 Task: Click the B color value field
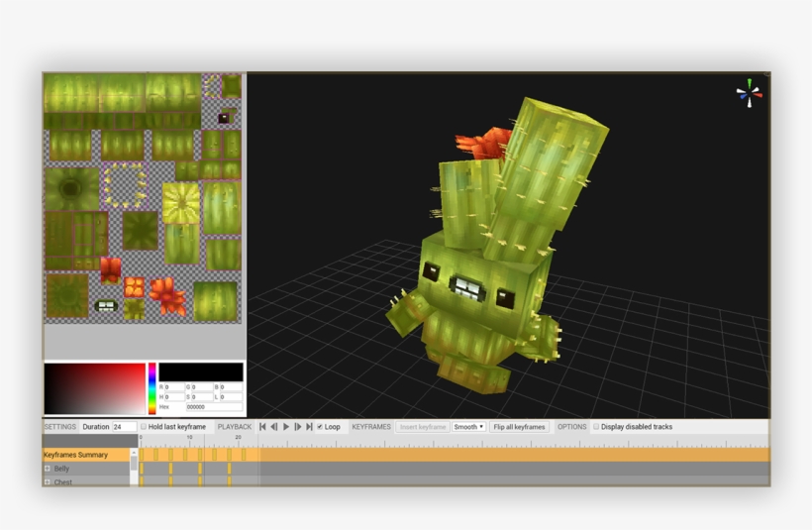point(231,387)
